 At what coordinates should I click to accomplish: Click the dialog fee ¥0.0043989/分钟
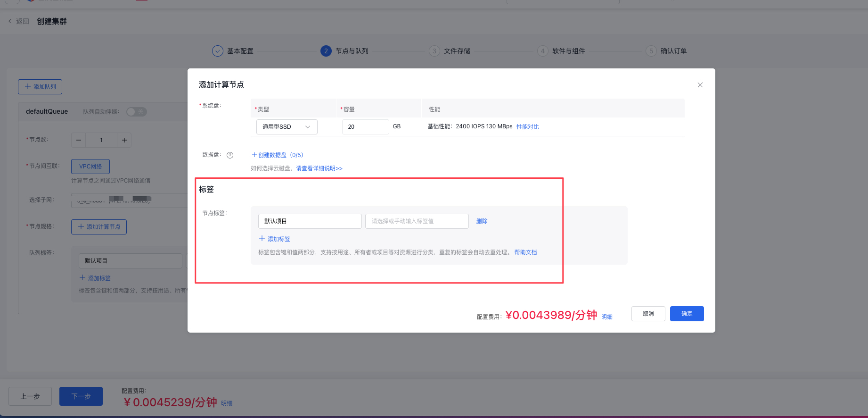551,315
